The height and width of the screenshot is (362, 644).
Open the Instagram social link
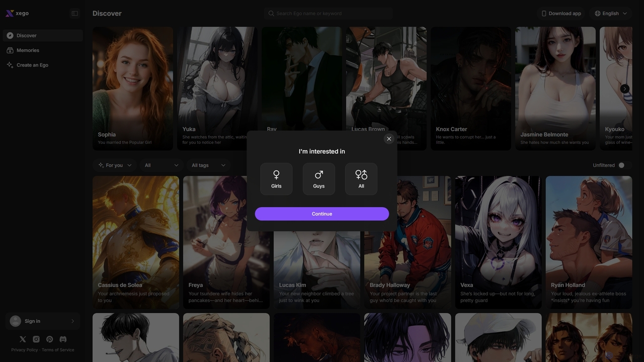pos(36,339)
